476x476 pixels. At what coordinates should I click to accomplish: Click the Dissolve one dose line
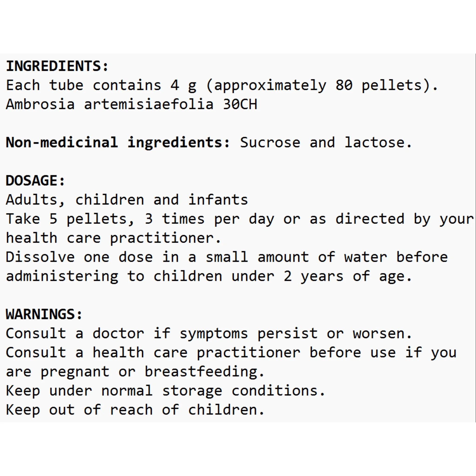[227, 257]
